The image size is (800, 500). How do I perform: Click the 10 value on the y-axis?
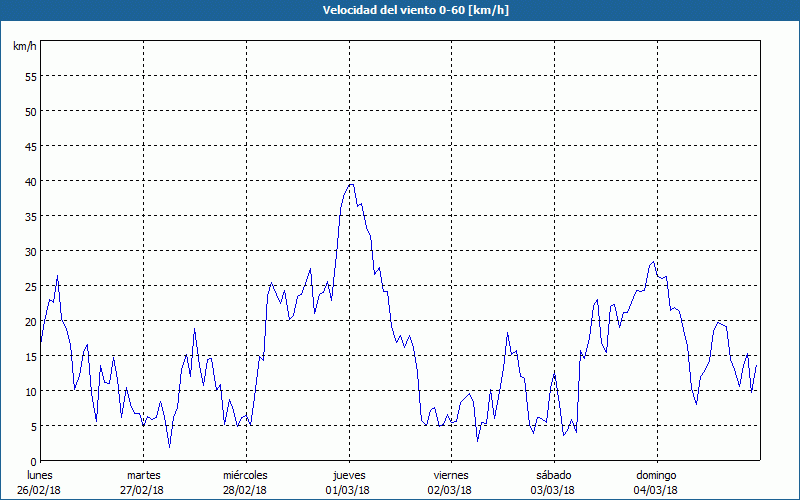[30, 391]
